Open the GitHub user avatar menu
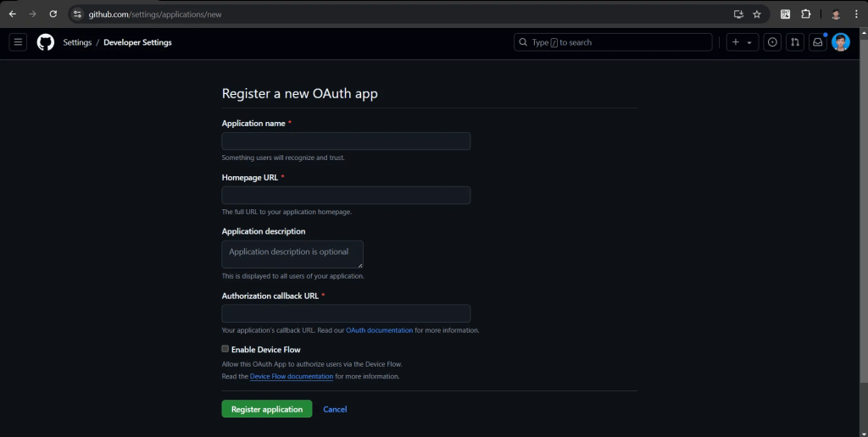The width and height of the screenshot is (868, 437). 840,42
